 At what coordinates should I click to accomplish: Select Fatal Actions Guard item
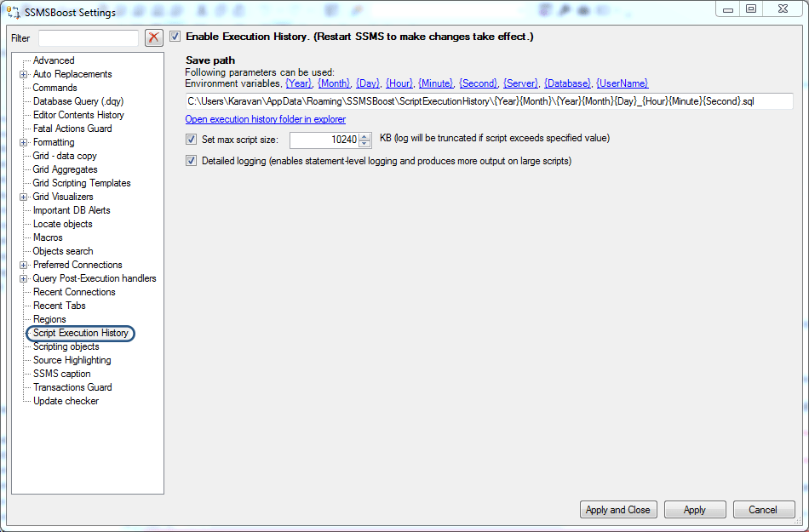click(x=72, y=129)
